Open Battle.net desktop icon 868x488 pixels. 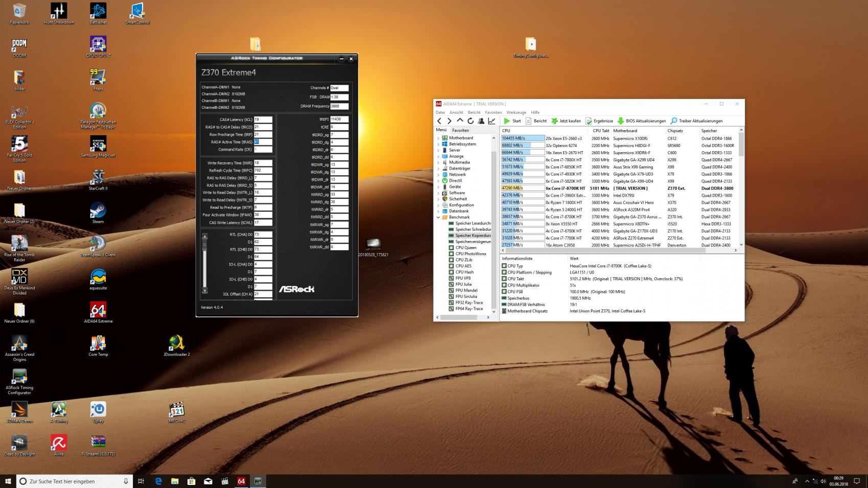(x=98, y=13)
